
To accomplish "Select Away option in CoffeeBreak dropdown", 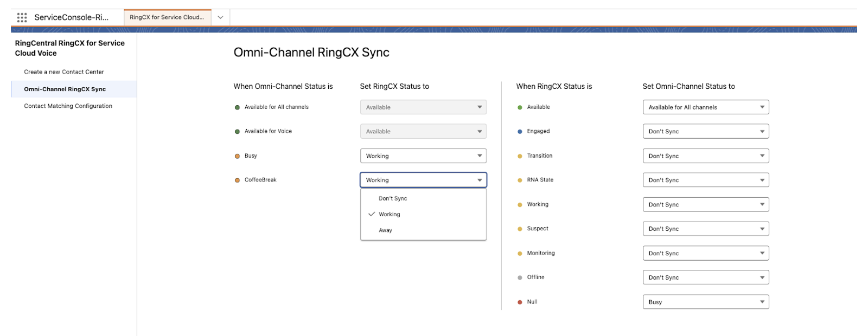I will [x=386, y=230].
